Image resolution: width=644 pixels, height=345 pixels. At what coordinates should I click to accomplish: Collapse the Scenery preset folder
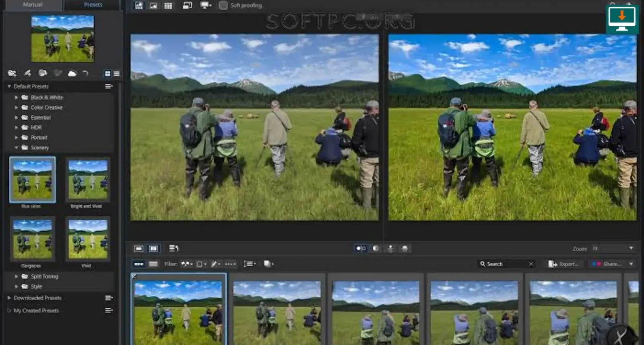point(16,148)
